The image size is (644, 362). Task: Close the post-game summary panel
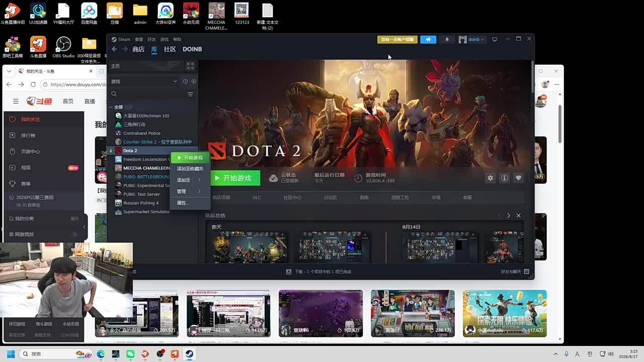(518, 216)
